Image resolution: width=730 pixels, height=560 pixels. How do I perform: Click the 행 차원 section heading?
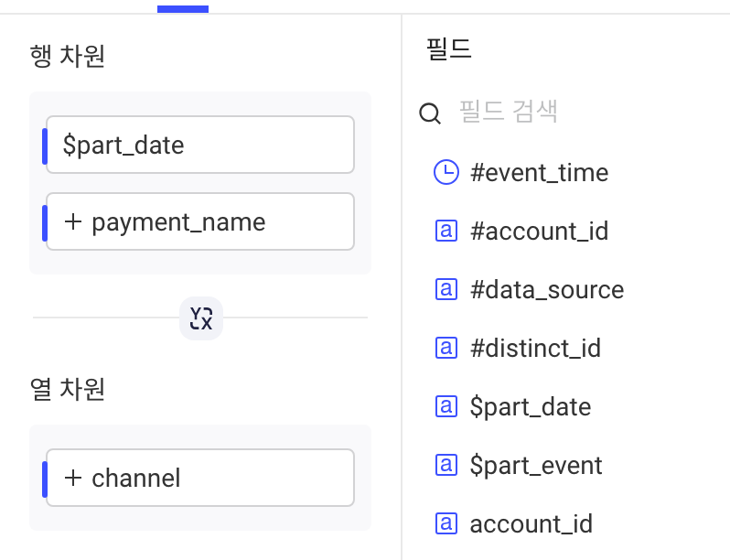click(67, 57)
